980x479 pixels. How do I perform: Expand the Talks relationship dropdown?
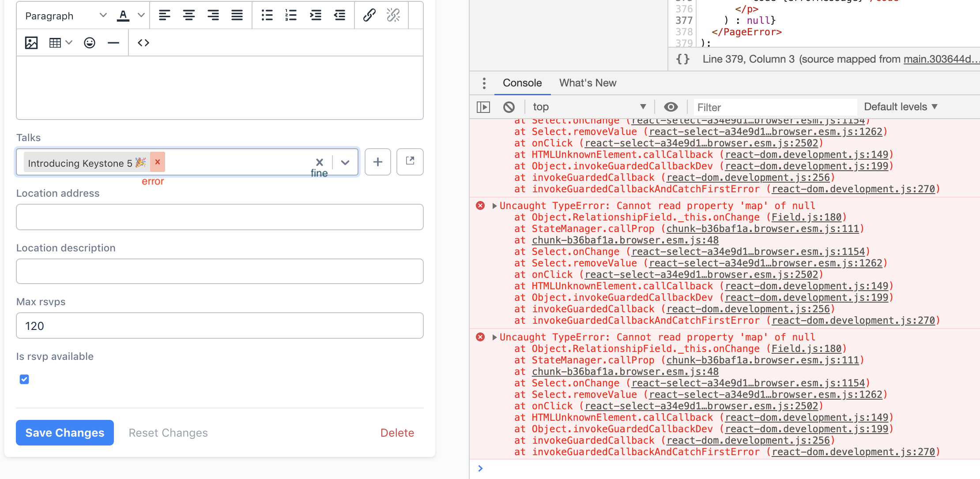click(x=345, y=162)
